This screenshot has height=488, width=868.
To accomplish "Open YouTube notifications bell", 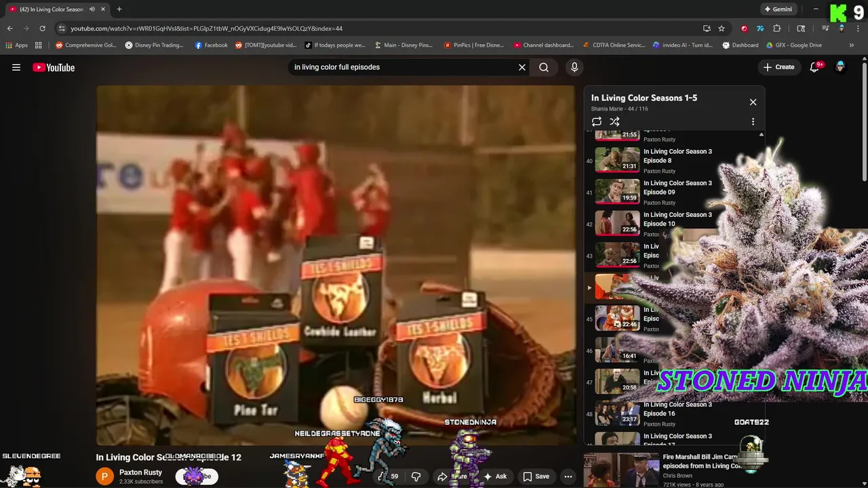I will pos(814,67).
